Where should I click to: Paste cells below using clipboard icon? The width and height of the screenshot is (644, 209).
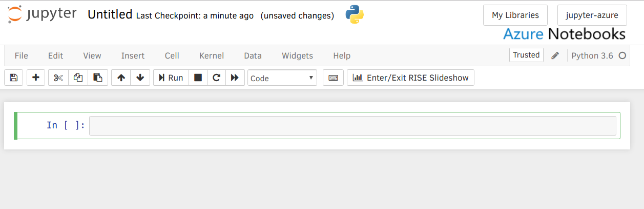pos(97,78)
